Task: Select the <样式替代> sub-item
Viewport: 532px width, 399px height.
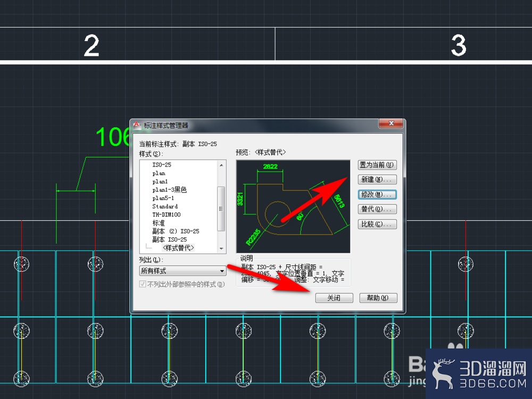Action: point(178,248)
